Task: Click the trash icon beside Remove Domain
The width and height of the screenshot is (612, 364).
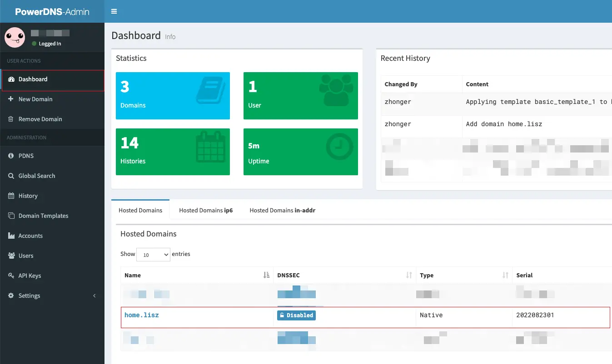Action: coord(11,119)
